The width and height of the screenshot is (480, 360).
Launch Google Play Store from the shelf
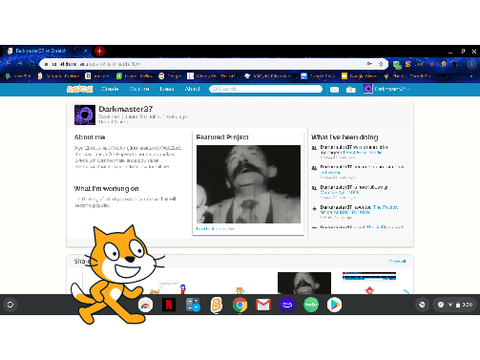click(334, 305)
